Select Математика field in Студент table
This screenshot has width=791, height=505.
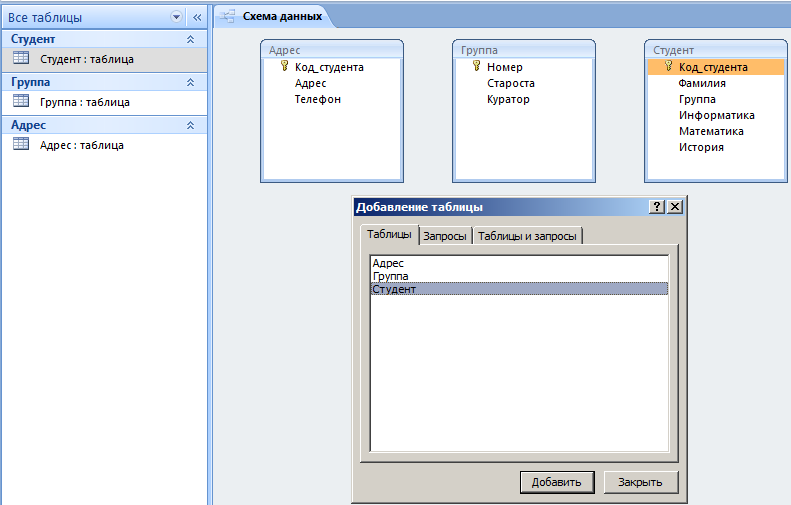(711, 132)
